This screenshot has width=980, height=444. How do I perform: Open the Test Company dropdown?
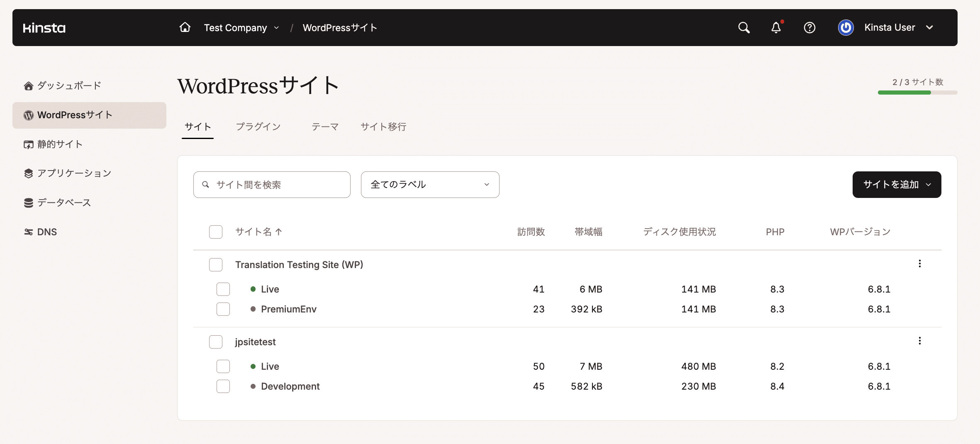[241, 27]
